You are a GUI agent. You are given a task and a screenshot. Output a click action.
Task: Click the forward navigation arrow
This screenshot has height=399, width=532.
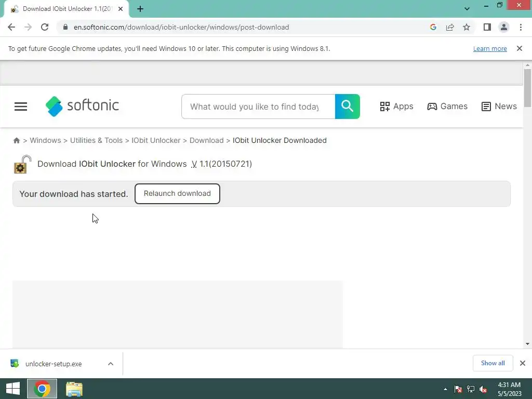28,27
